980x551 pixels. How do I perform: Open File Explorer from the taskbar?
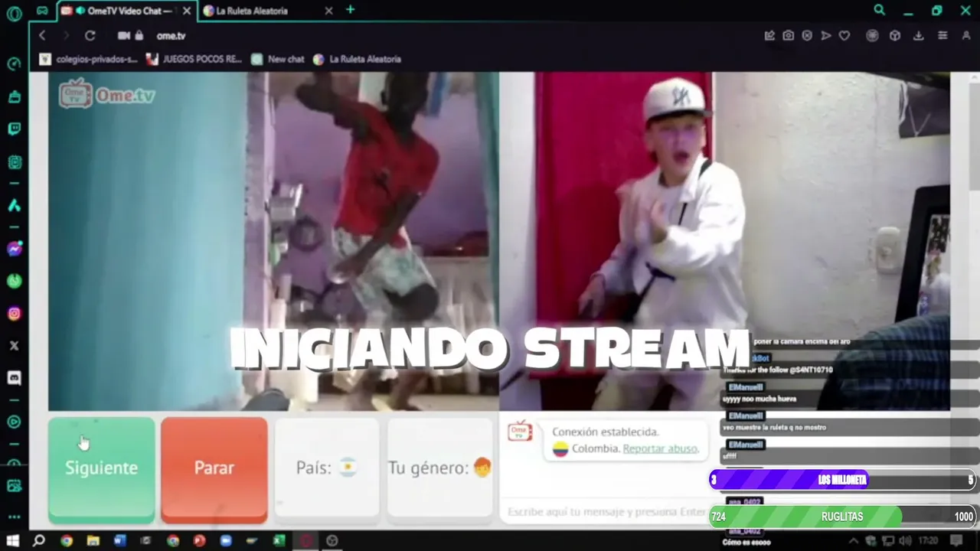(93, 541)
